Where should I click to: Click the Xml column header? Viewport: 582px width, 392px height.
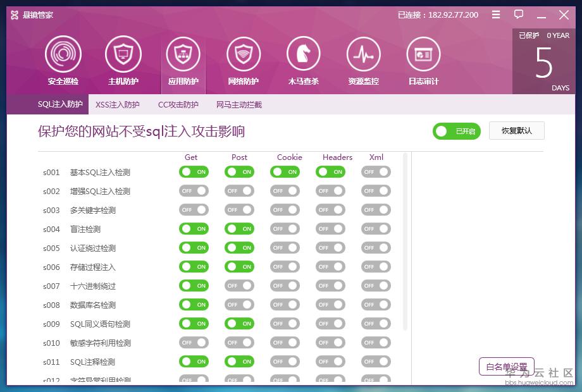[376, 157]
